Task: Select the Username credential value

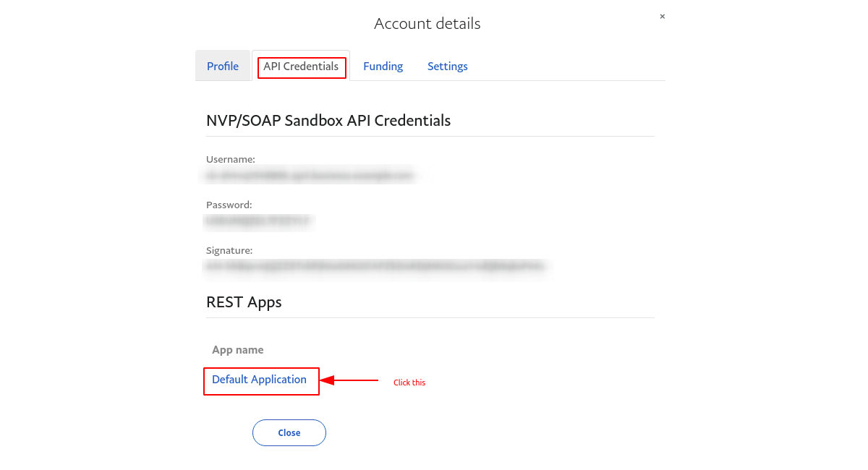Action: [307, 175]
